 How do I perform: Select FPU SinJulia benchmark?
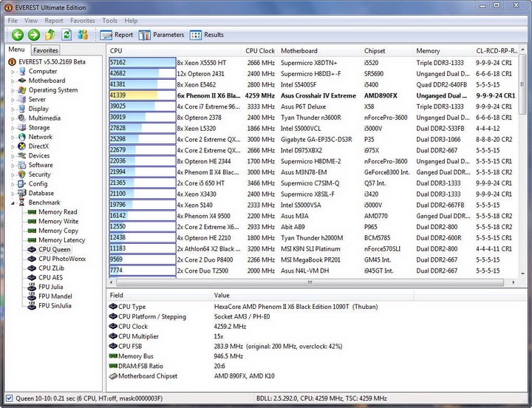pos(55,305)
